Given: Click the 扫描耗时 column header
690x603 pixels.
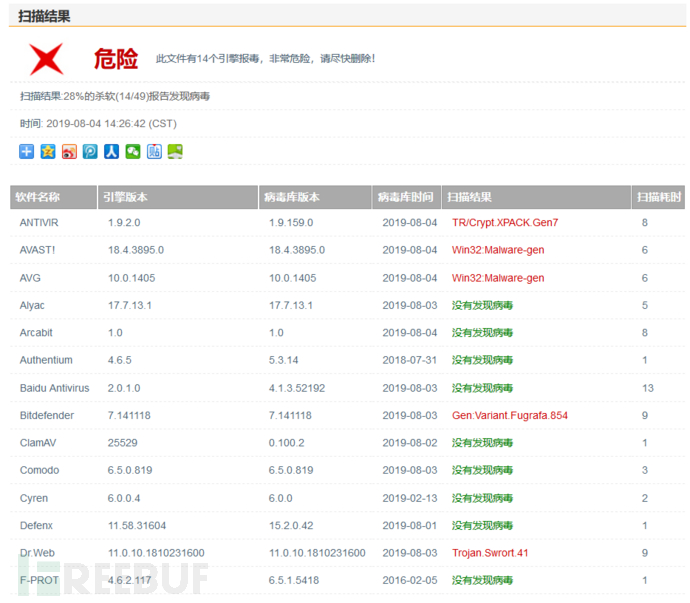Looking at the screenshot, I should [658, 197].
